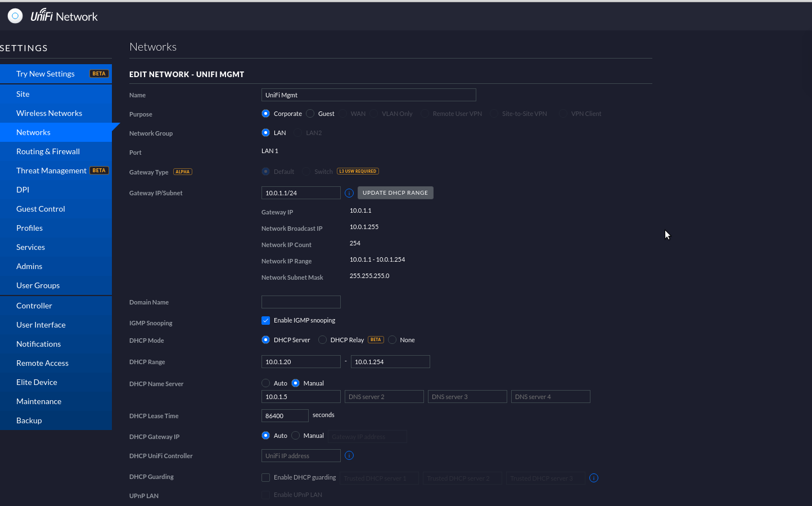The width and height of the screenshot is (812, 506).
Task: Click the BETA badge on Threat Management
Action: coord(99,171)
